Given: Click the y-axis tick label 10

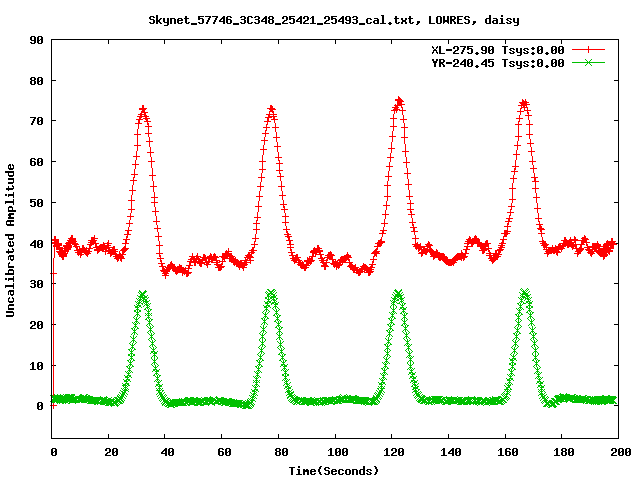Looking at the screenshot, I should [x=36, y=366].
